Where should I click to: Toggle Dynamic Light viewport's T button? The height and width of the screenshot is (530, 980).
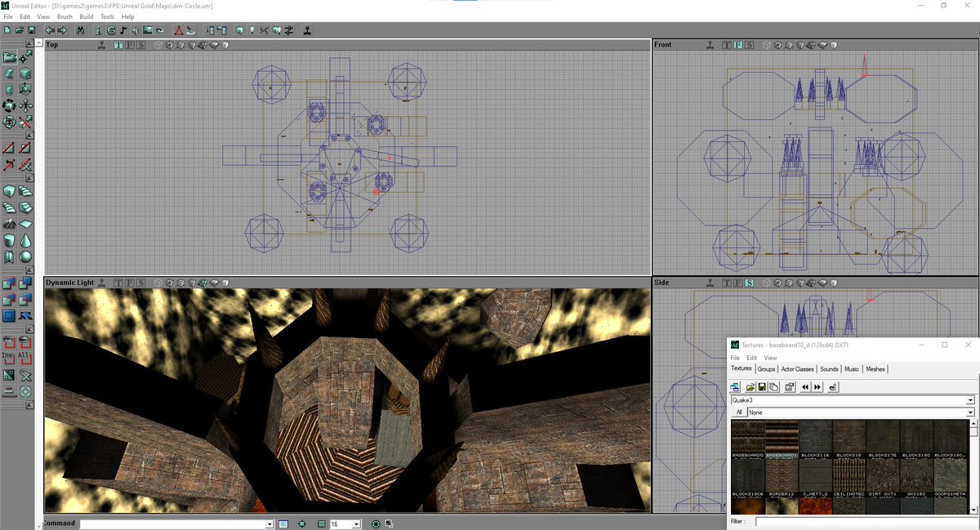118,282
